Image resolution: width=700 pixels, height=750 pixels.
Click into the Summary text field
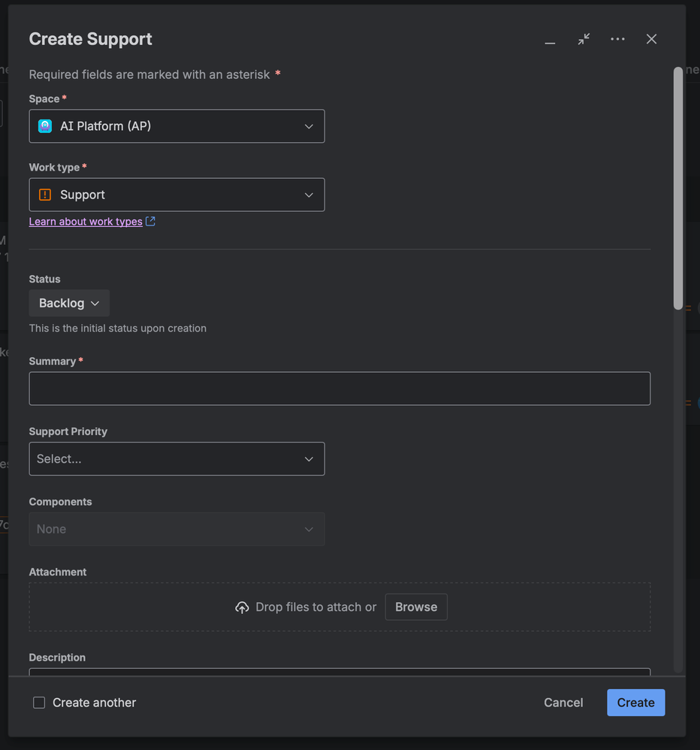tap(339, 389)
